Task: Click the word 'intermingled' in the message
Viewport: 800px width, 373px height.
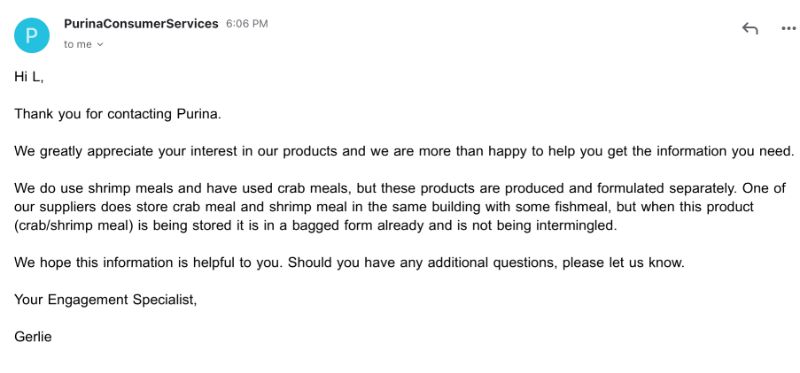Action: tap(576, 226)
